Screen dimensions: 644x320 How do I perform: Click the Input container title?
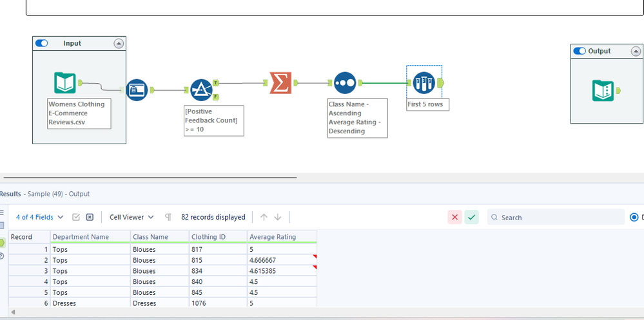click(72, 43)
